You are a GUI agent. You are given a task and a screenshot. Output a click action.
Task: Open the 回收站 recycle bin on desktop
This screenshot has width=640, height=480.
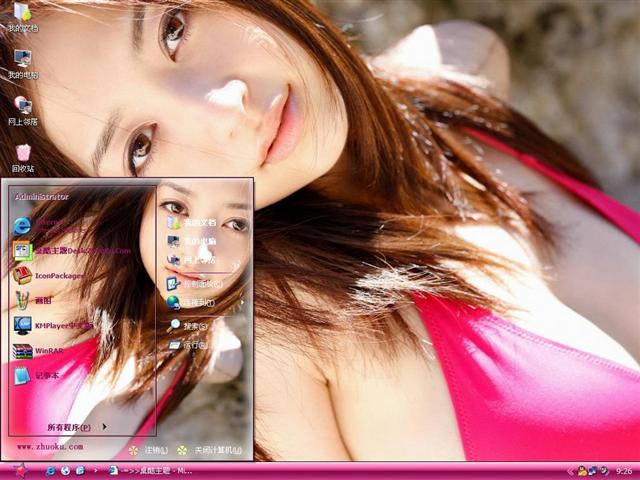[23, 158]
